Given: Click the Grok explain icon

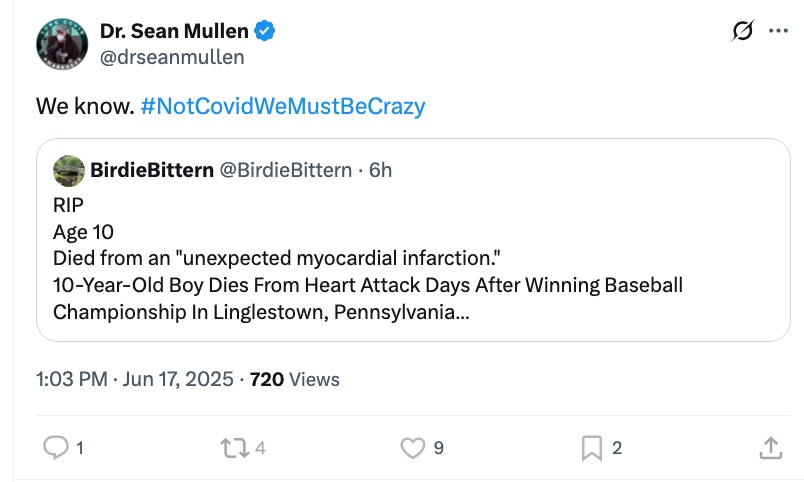Looking at the screenshot, I should coord(741,32).
